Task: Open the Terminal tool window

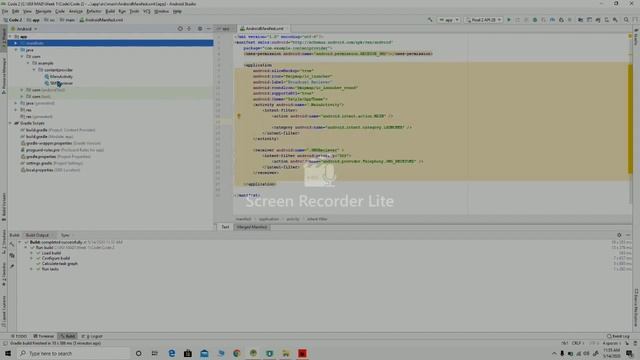Action: [44, 336]
